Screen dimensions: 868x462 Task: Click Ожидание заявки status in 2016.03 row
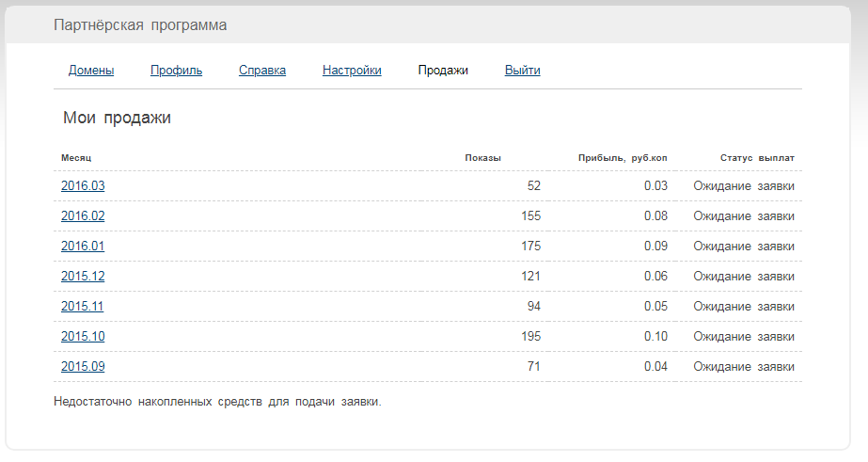[x=744, y=186]
